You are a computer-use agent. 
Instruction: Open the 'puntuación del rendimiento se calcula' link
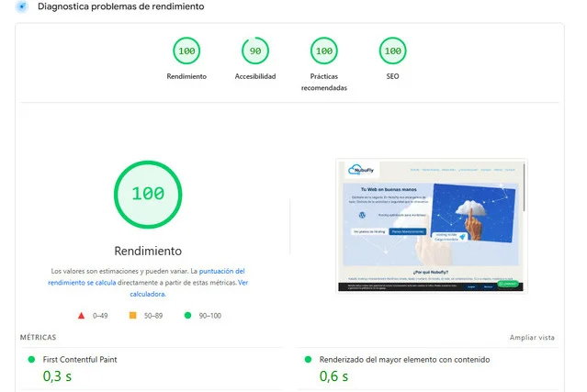146,277
